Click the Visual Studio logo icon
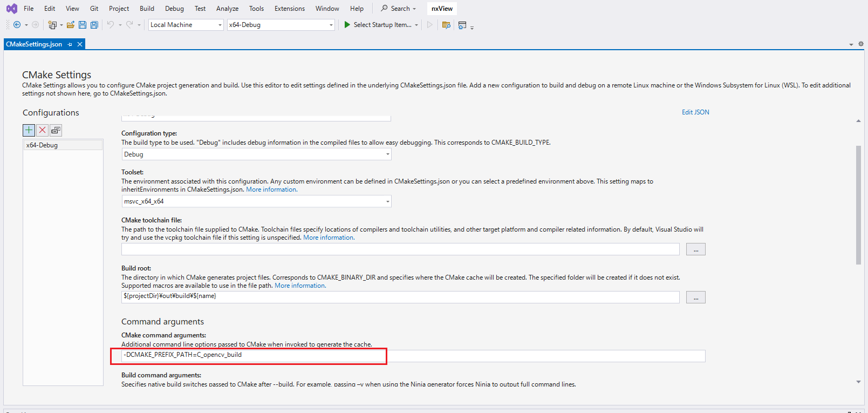The width and height of the screenshot is (868, 413). coord(11,9)
